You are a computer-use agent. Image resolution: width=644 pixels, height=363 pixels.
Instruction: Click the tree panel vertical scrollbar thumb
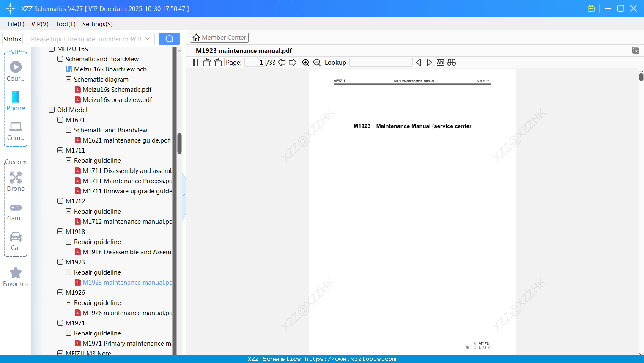(x=179, y=143)
